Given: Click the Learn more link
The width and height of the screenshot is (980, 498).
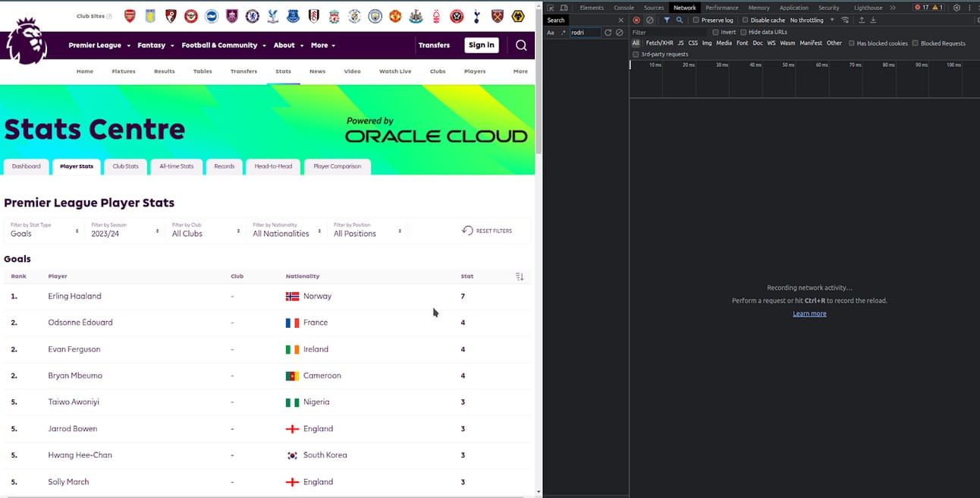Looking at the screenshot, I should 809,314.
